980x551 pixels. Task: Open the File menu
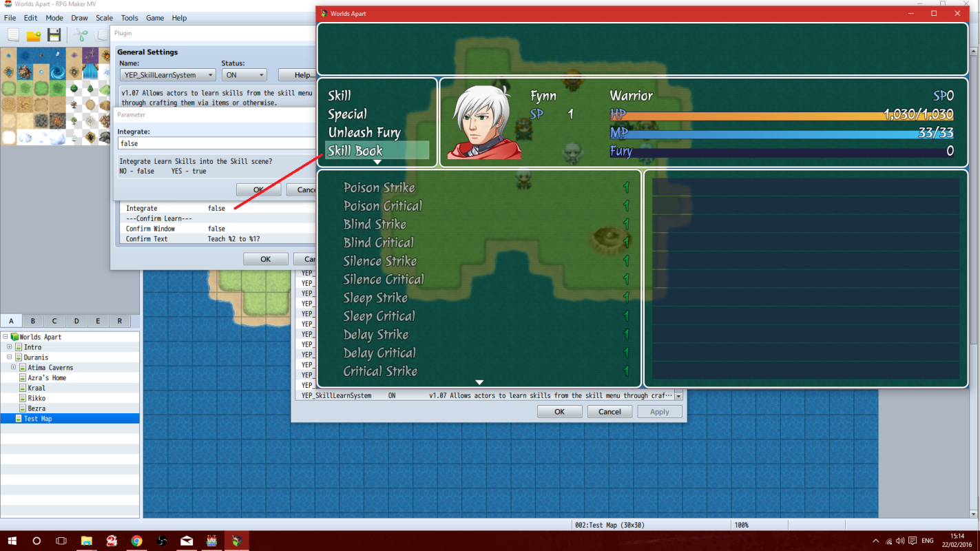click(x=10, y=18)
